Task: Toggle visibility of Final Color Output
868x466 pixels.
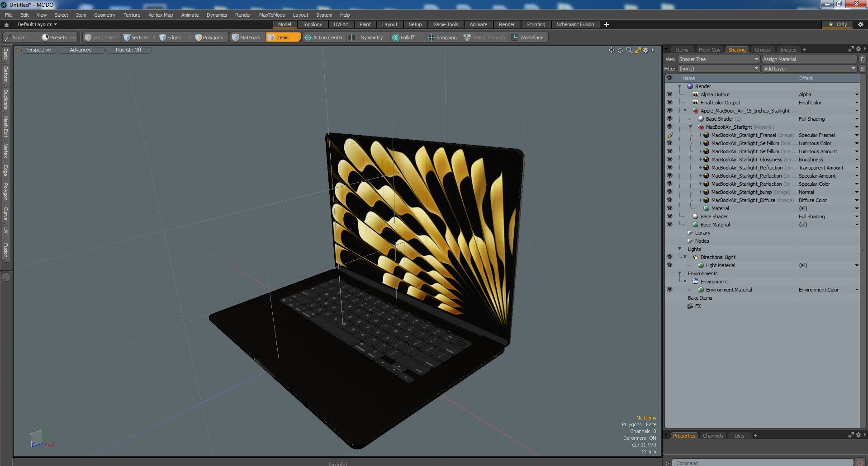Action: click(669, 103)
